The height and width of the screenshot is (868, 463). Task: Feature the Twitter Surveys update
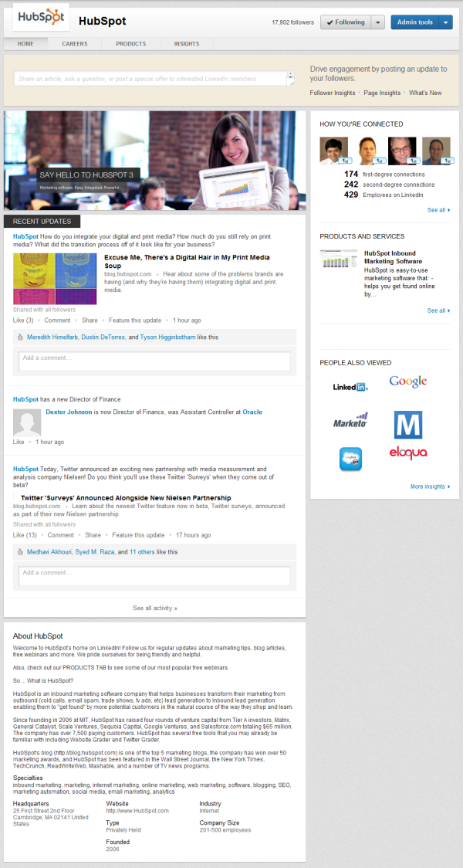click(x=138, y=534)
